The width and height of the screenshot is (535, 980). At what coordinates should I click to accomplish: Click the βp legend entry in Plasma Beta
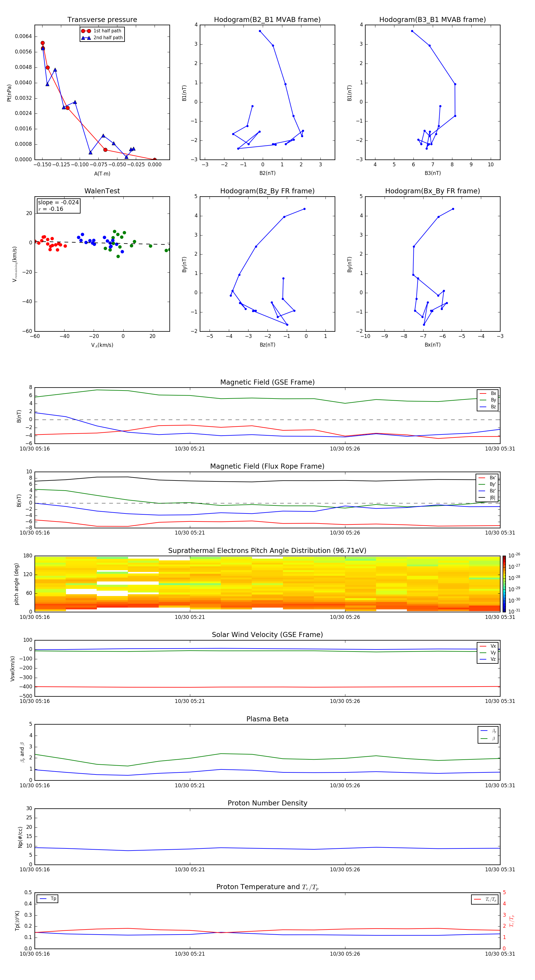[x=488, y=731]
